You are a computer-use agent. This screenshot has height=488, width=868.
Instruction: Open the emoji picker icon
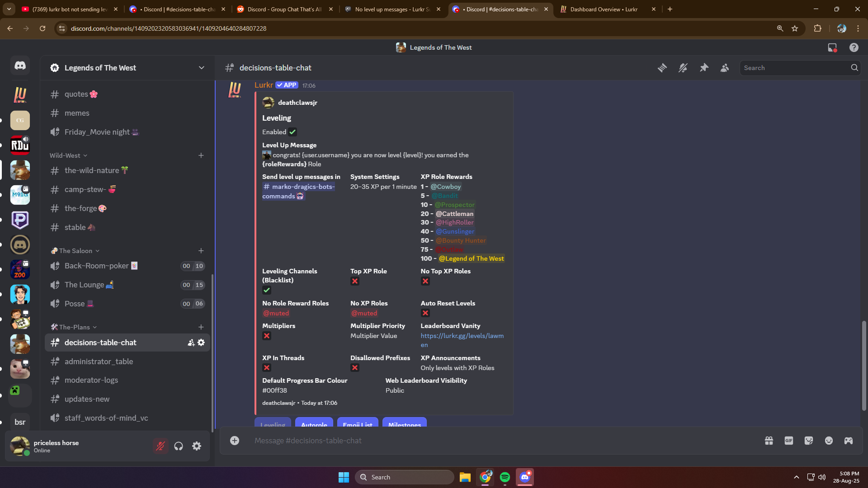point(829,441)
